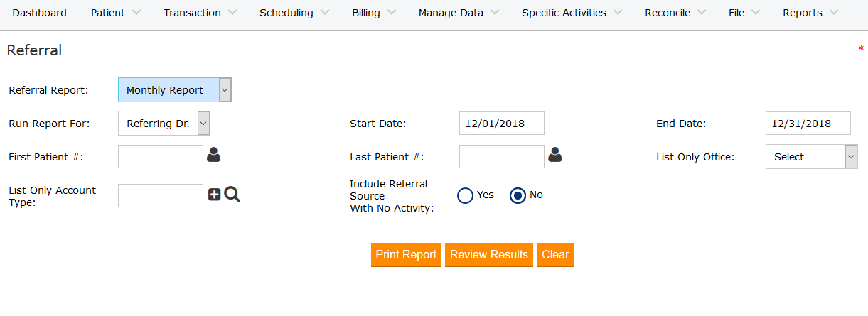Go to the Dashboard
The height and width of the screenshot is (316, 868).
point(40,13)
